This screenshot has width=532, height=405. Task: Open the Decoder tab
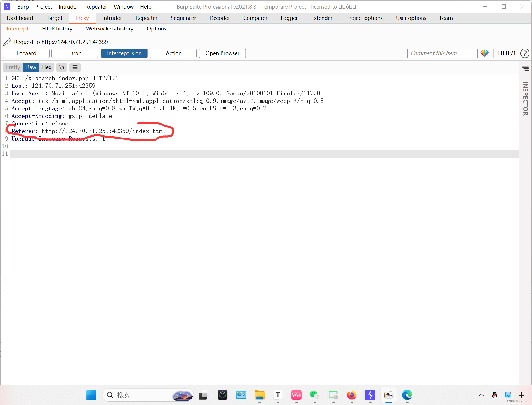pos(220,18)
